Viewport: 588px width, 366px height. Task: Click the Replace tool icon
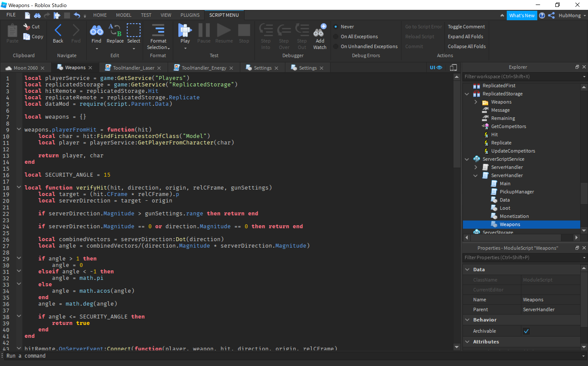tap(115, 31)
